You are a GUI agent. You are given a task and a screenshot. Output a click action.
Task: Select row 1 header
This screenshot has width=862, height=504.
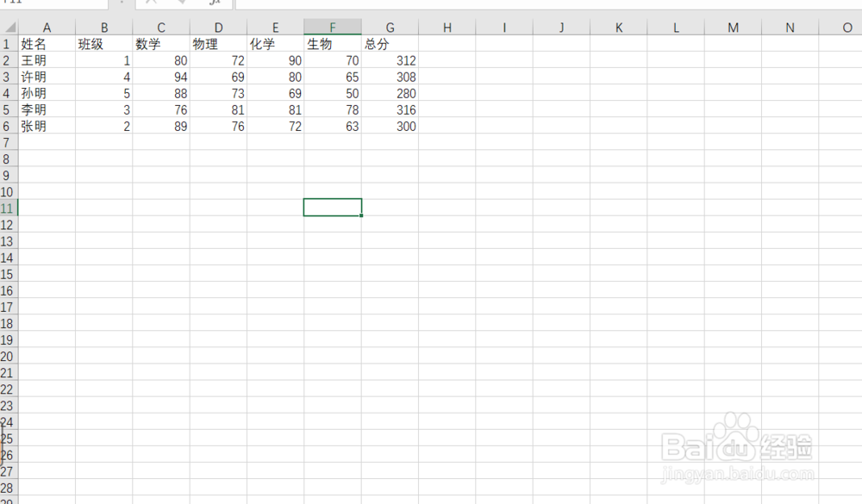pyautogui.click(x=9, y=43)
